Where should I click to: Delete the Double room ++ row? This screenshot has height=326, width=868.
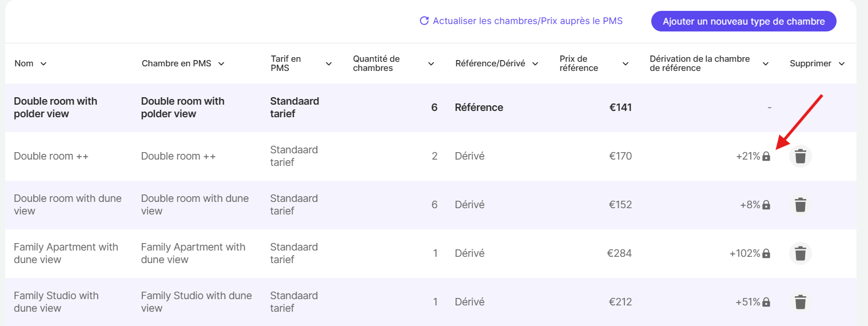(801, 156)
